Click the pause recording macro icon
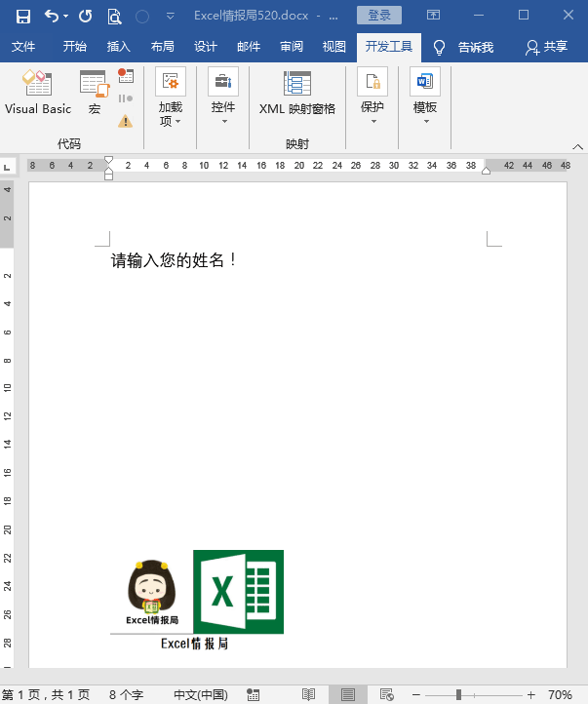The image size is (588, 704). pyautogui.click(x=125, y=98)
